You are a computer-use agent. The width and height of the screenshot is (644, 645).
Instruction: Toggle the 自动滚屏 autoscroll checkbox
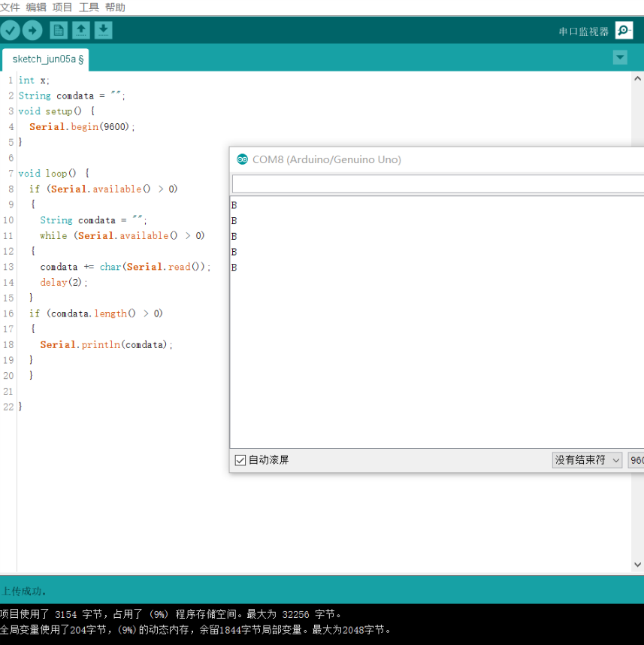click(x=240, y=460)
